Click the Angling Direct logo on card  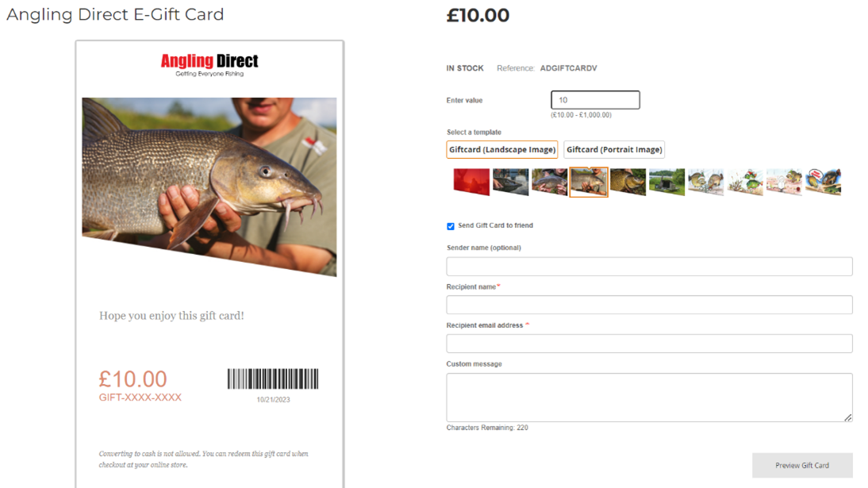point(209,65)
